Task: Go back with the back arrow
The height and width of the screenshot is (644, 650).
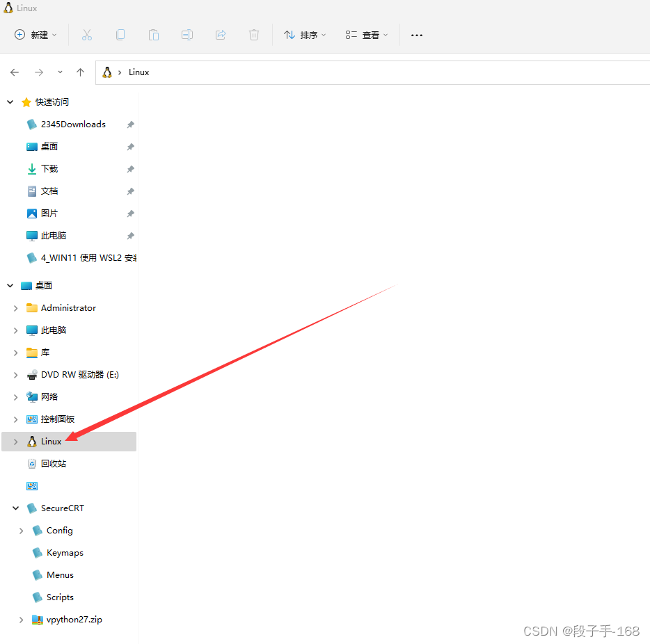Action: (x=15, y=72)
